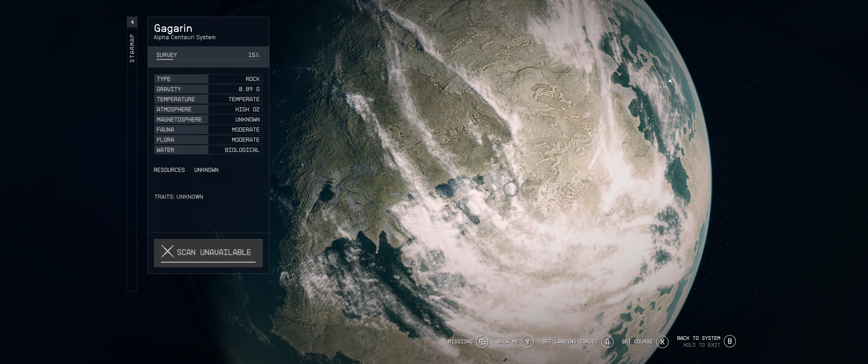The image size is (868, 364).
Task: Click the FLORA value MODERATE
Action: point(246,140)
